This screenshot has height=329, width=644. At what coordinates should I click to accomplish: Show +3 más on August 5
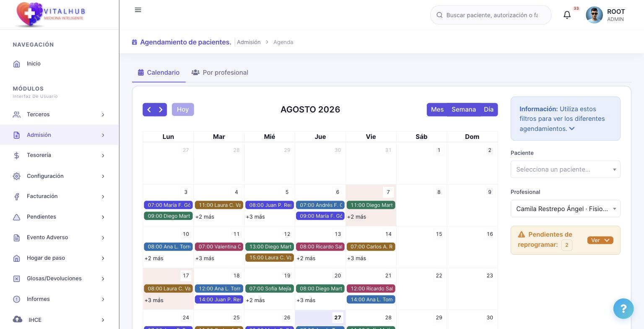[255, 217]
